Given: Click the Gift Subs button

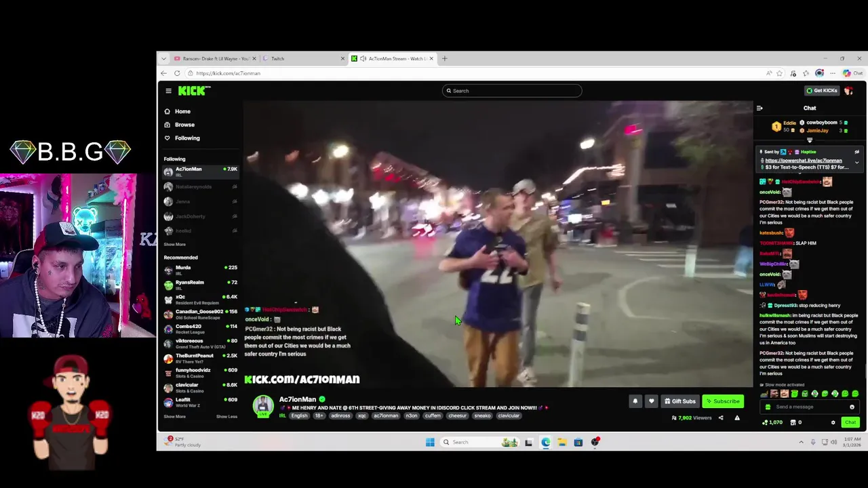Looking at the screenshot, I should pos(679,401).
